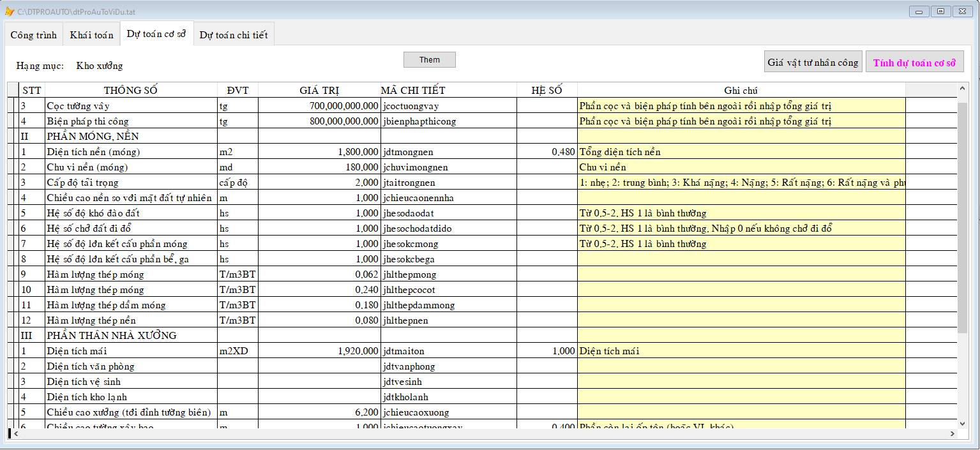Image resolution: width=980 pixels, height=450 pixels.
Task: Maximize the window using the title bar button
Action: 940,11
